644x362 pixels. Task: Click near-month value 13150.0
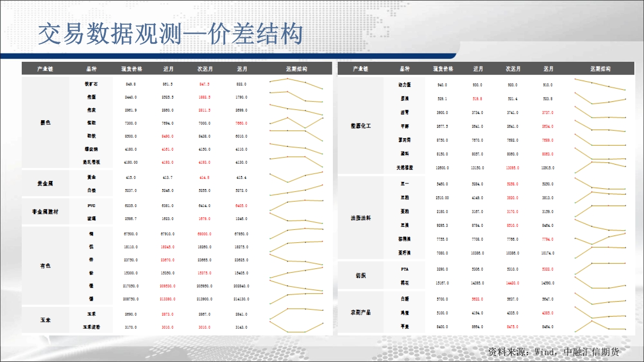point(478,167)
